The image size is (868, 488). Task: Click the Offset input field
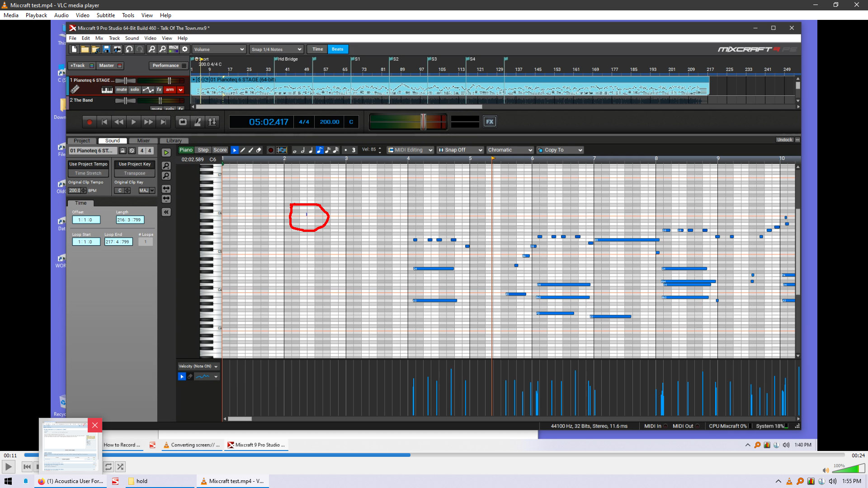coord(86,220)
